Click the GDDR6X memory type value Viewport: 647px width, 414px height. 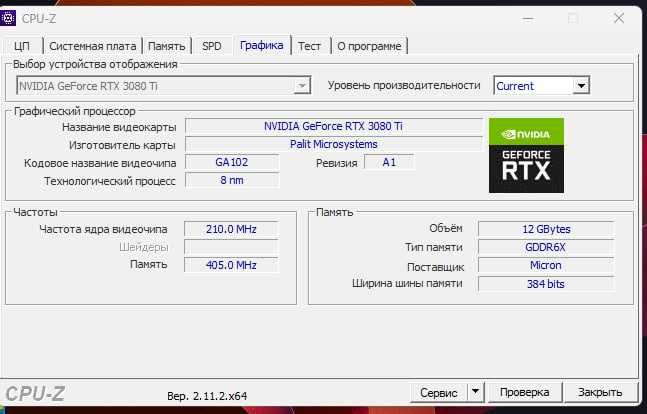[546, 247]
